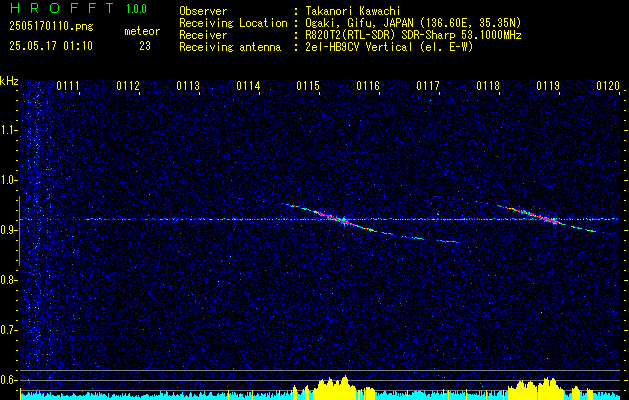Click the 0118 time marker

pyautogui.click(x=488, y=86)
